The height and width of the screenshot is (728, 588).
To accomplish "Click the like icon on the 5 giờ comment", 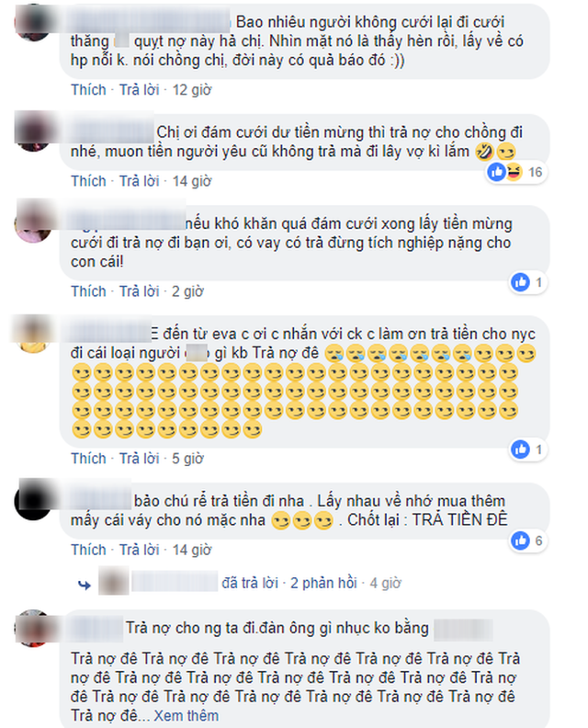I will point(520,449).
